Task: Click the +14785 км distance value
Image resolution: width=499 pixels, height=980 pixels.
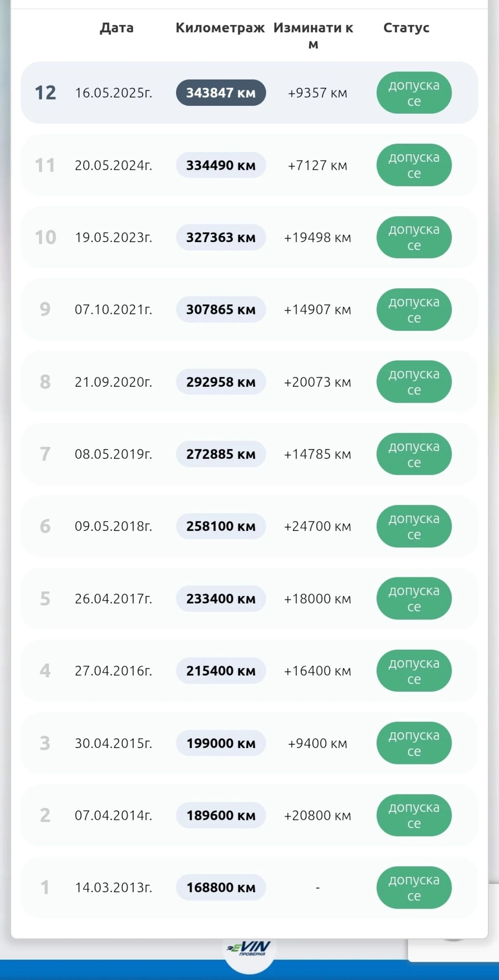Action: click(317, 454)
